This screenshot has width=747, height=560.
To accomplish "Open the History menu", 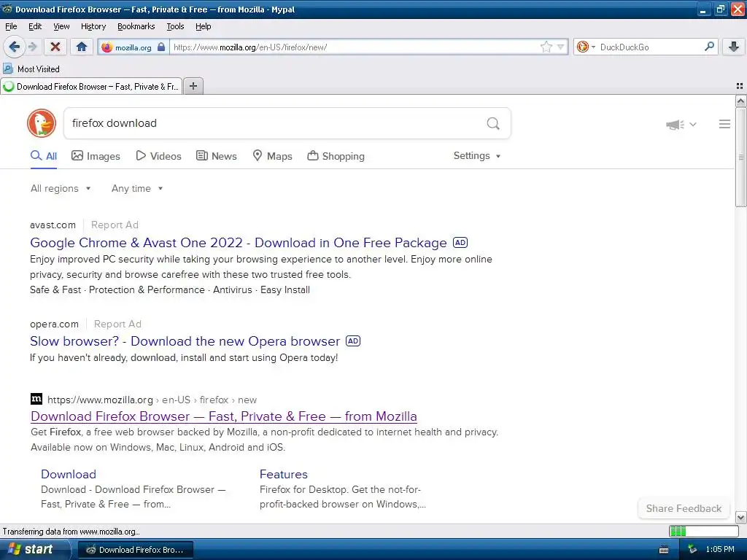I will click(x=93, y=26).
